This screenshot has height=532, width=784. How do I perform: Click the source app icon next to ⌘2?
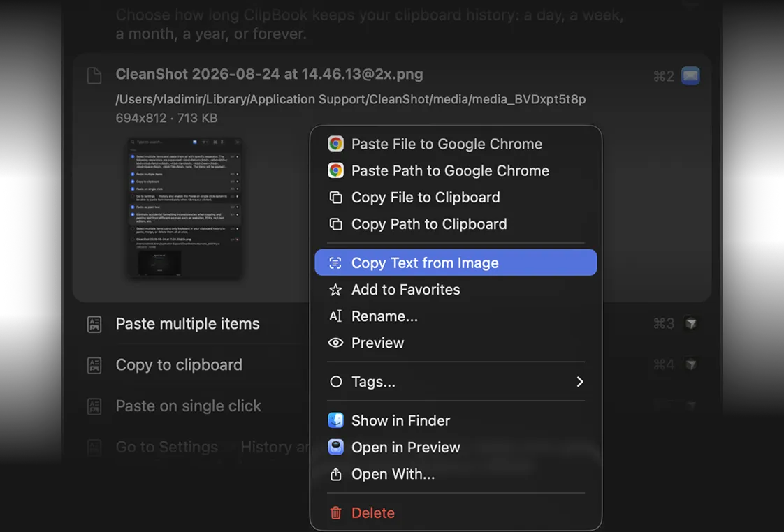pos(690,76)
